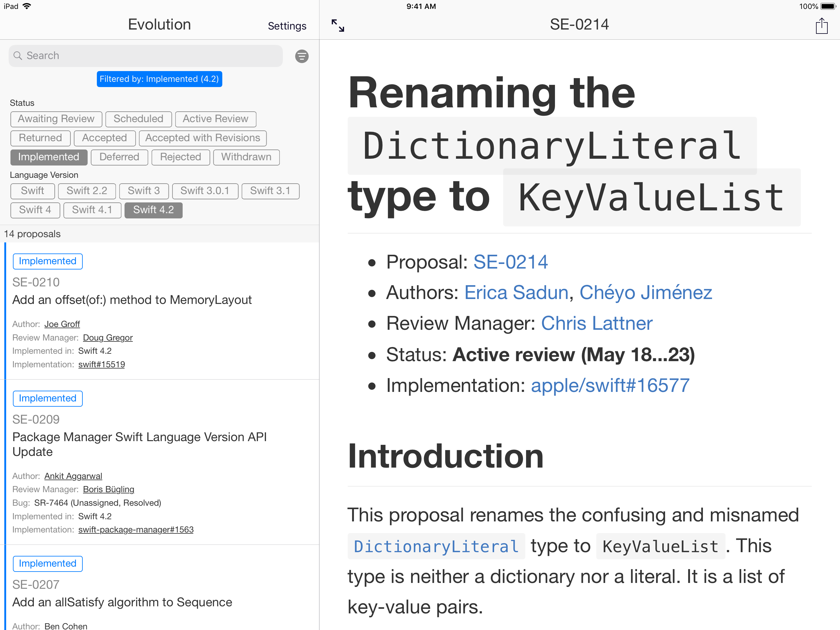Tap the search magnifier icon

[18, 56]
